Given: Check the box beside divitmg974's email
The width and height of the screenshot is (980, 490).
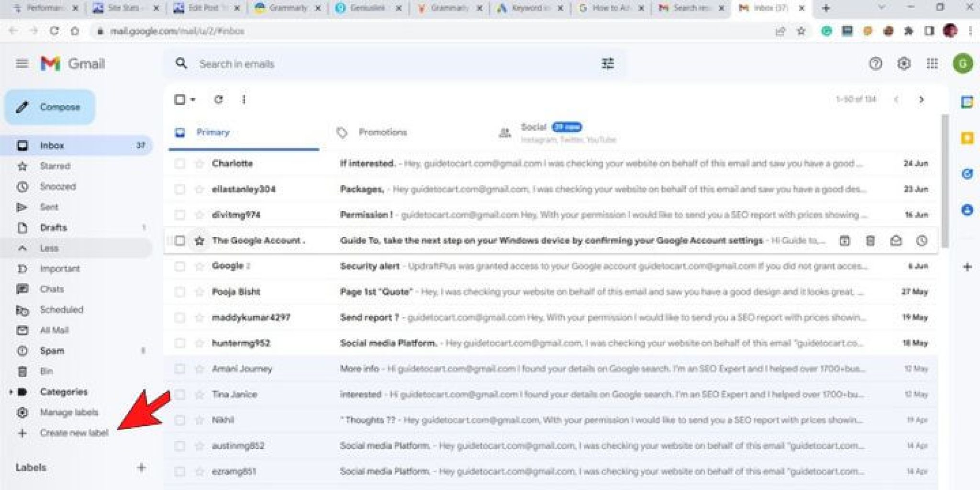Looking at the screenshot, I should point(180,215).
